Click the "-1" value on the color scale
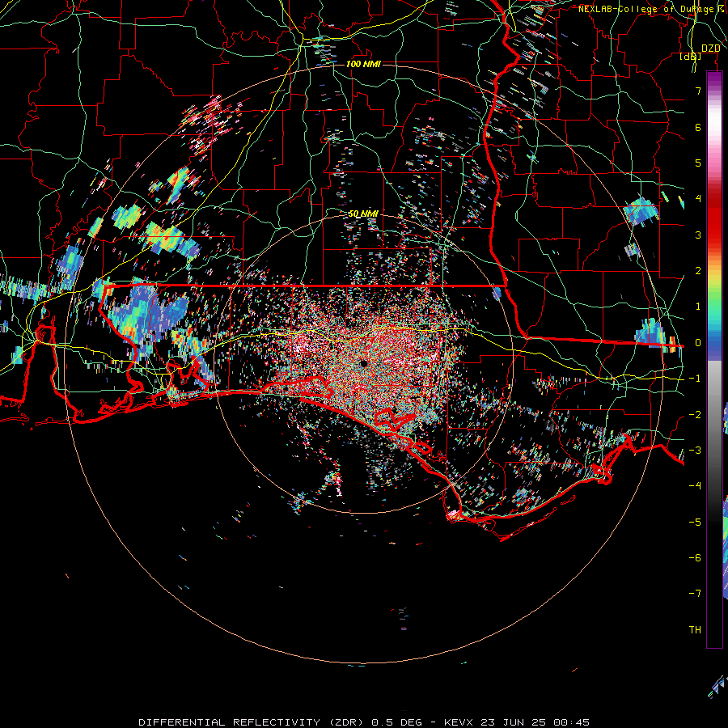This screenshot has width=728, height=728. click(x=695, y=379)
